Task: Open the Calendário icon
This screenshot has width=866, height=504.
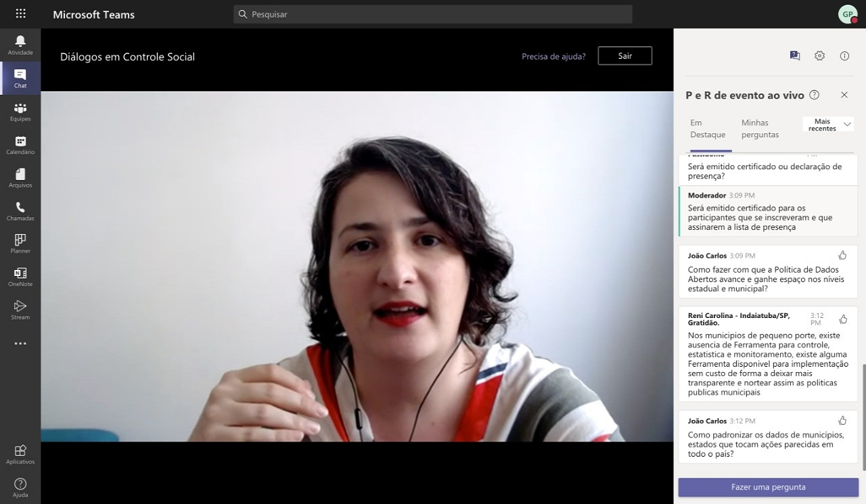Action: 20,144
